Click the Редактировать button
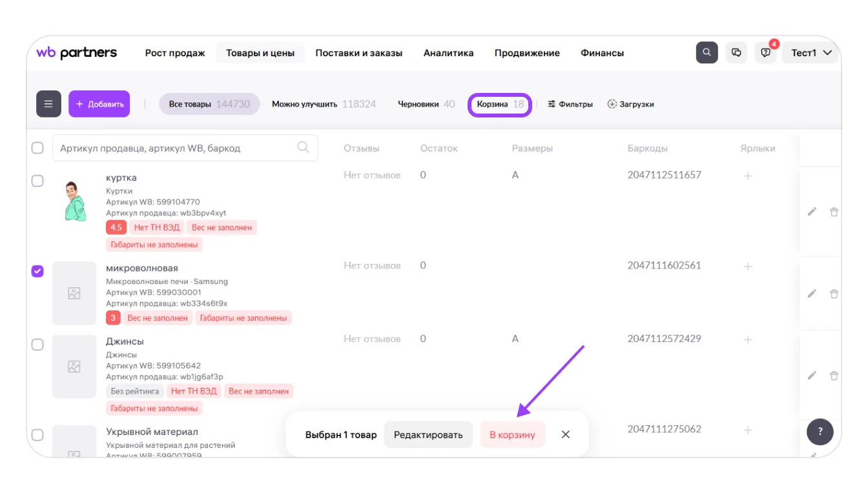The width and height of the screenshot is (868, 493). click(x=428, y=435)
